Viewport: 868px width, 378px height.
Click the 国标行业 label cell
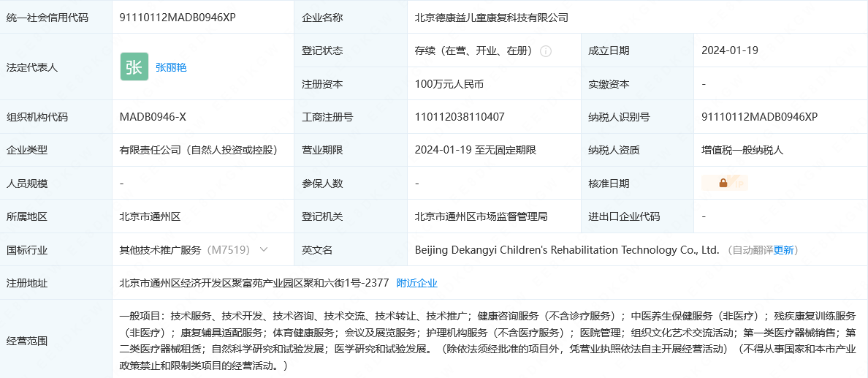pos(56,250)
